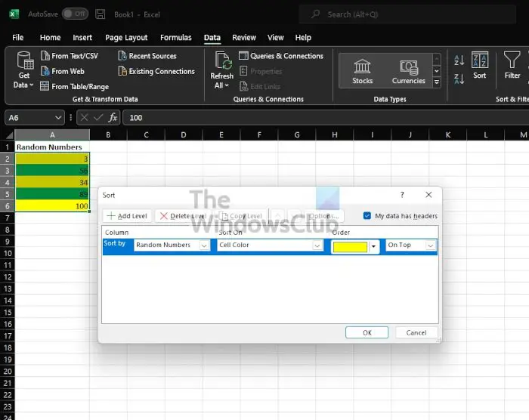Open the Sort On Cell Color dropdown
The width and height of the screenshot is (529, 420).
point(317,246)
